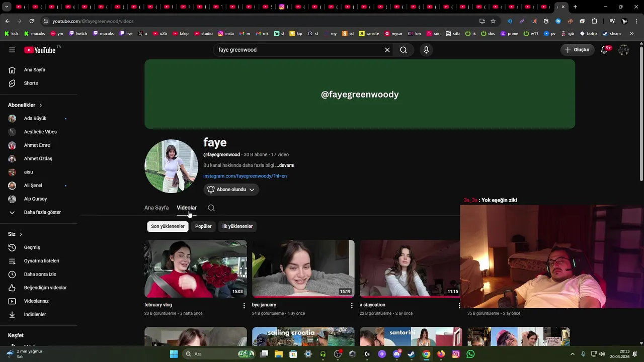644x362 pixels.
Task: Open a new browser tab
Action: click(x=575, y=7)
